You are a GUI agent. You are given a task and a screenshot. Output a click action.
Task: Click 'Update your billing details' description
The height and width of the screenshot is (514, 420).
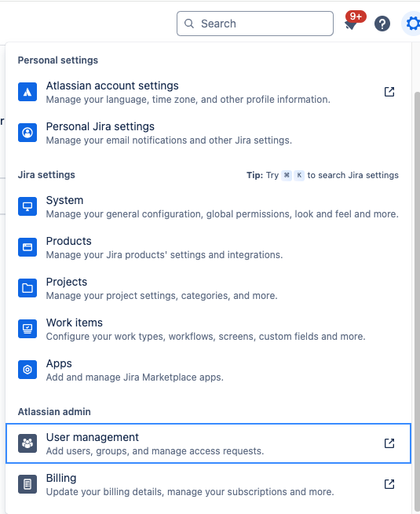click(x=190, y=492)
